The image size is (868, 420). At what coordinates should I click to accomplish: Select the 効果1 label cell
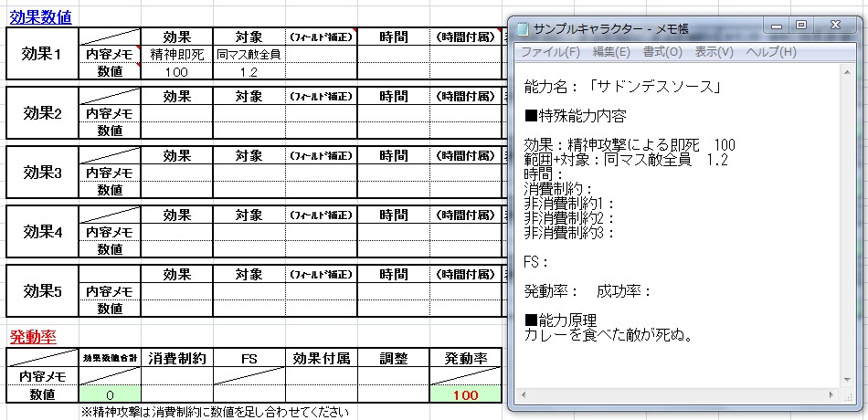43,54
